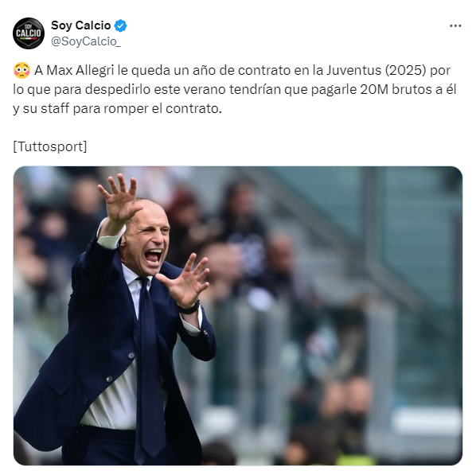
Task: Click the Soy Calcio display name
Action: coord(80,25)
